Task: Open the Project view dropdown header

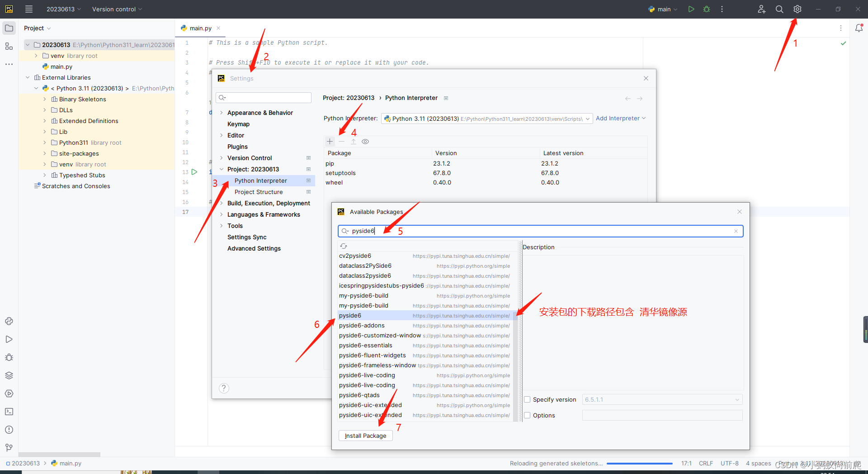Action: coord(37,28)
